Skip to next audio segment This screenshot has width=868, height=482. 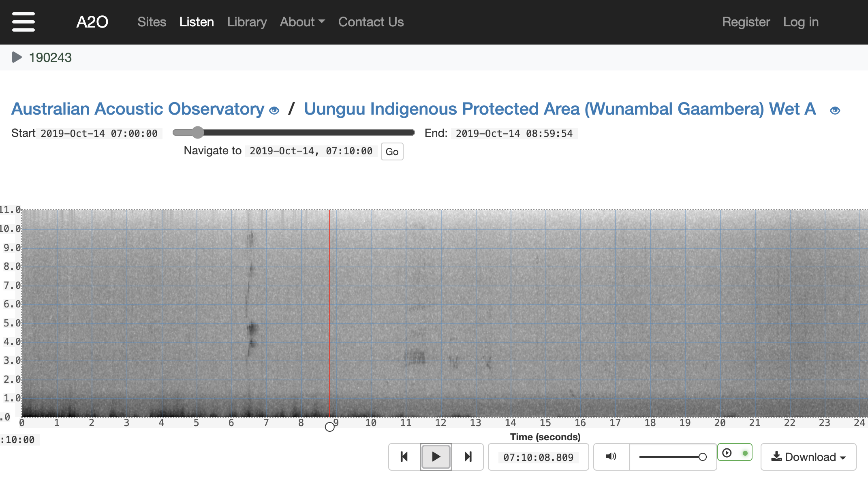[x=468, y=457]
